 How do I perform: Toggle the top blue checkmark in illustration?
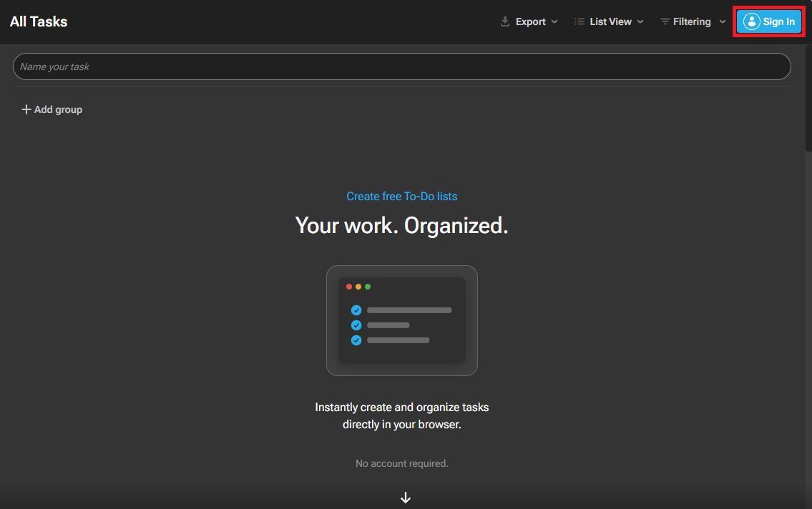[x=356, y=310]
